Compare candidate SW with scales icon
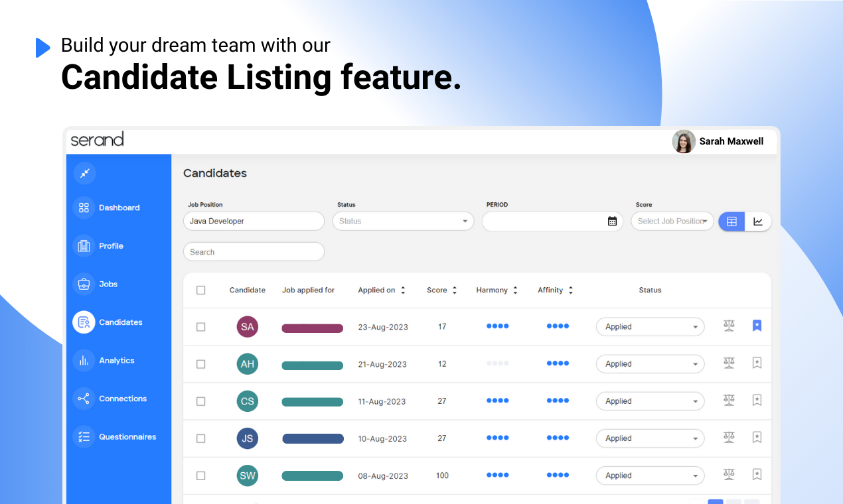The image size is (843, 504). tap(729, 474)
